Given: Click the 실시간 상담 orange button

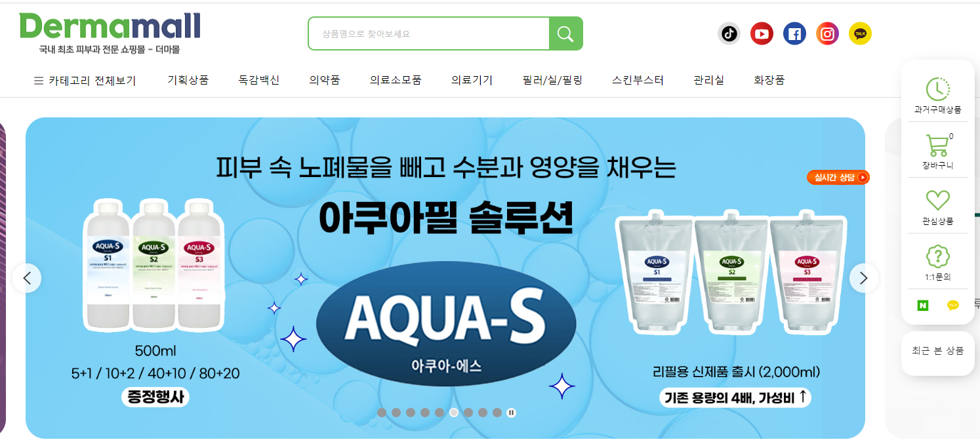Looking at the screenshot, I should pyautogui.click(x=838, y=177).
